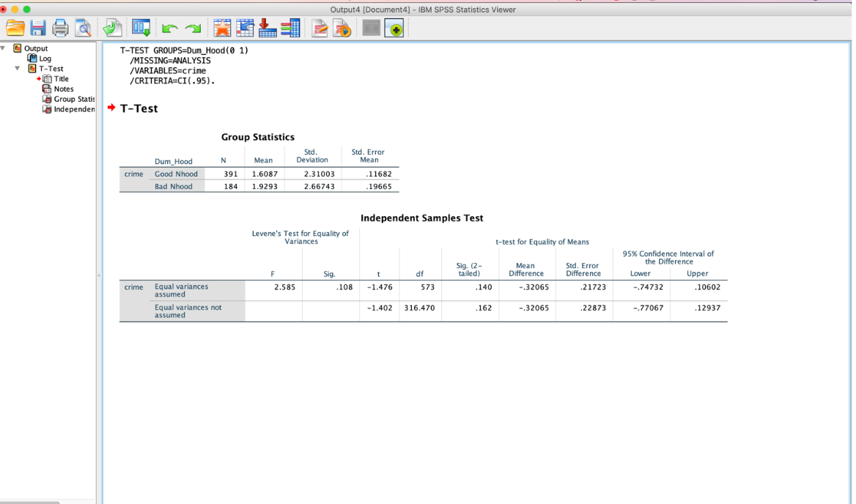The height and width of the screenshot is (504, 856).
Task: Go to Case using the blue arrow grid icon
Action: [245, 28]
